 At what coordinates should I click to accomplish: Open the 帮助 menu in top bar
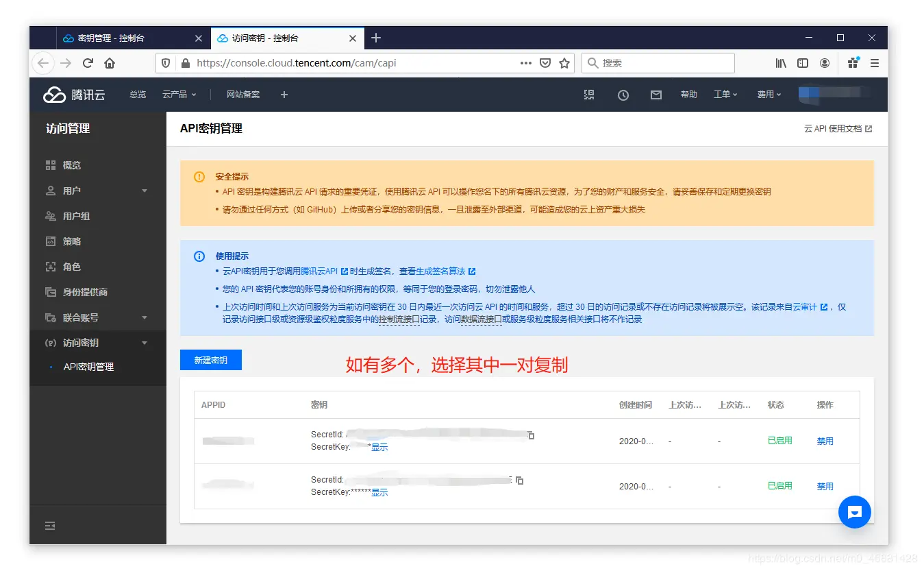pos(689,95)
